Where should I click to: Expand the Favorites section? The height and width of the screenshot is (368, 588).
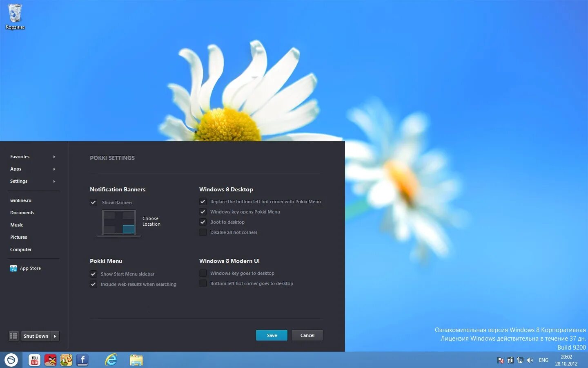(20, 157)
